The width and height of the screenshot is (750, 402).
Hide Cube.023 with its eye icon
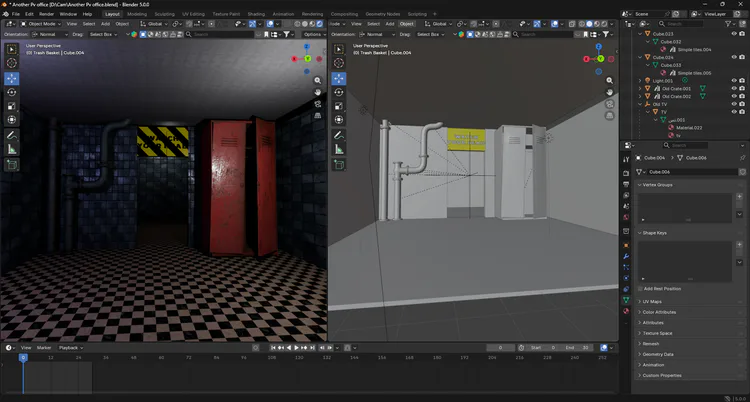(733, 33)
